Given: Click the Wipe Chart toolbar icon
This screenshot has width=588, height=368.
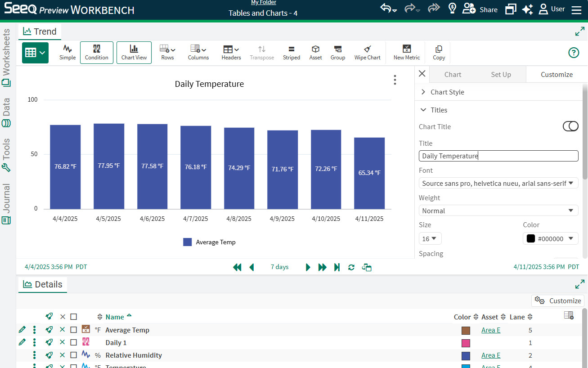Looking at the screenshot, I should click(x=367, y=49).
